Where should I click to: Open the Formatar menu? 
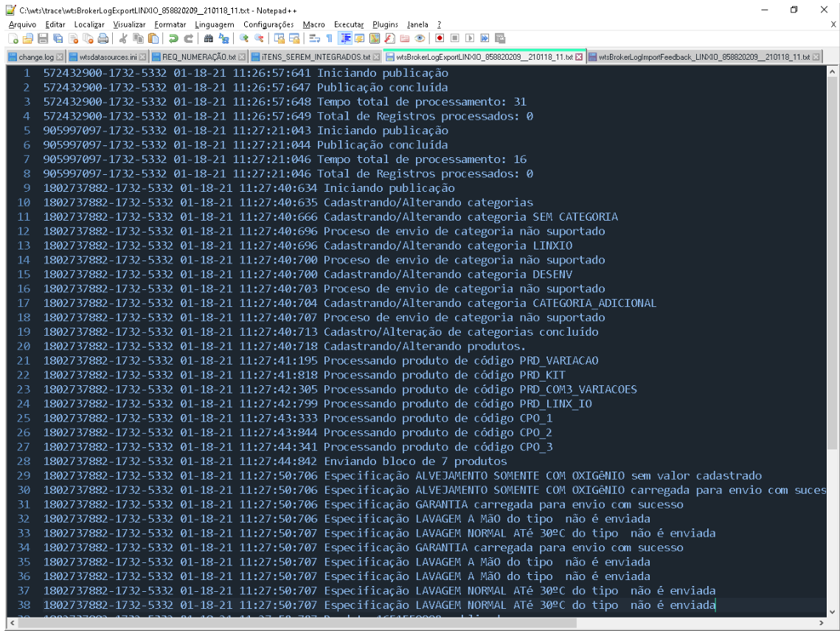tap(170, 24)
